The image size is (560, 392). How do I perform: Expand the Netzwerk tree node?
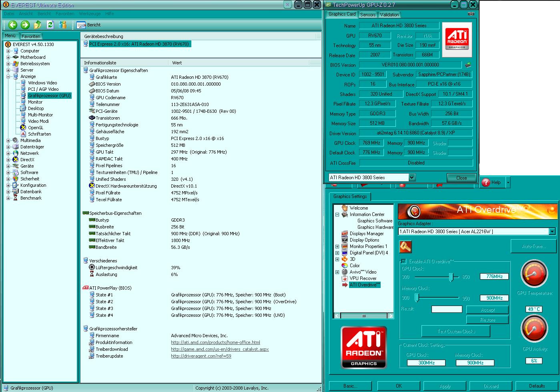[x=8, y=153]
